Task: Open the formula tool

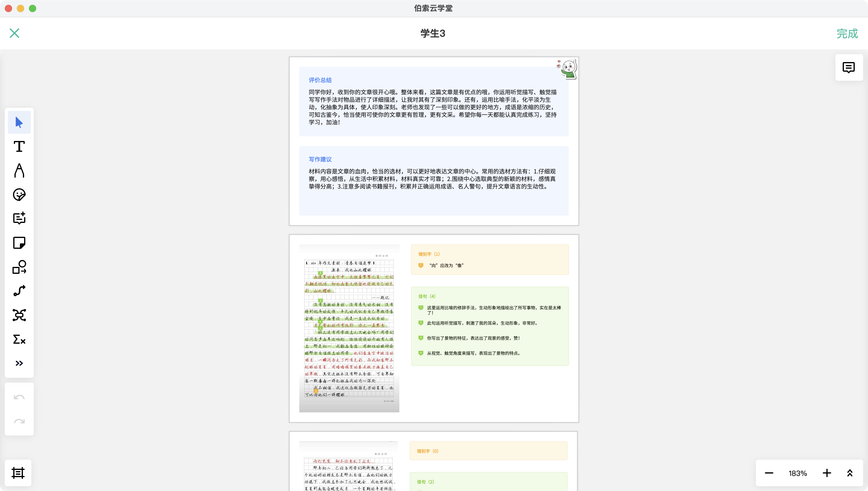Action: [19, 339]
